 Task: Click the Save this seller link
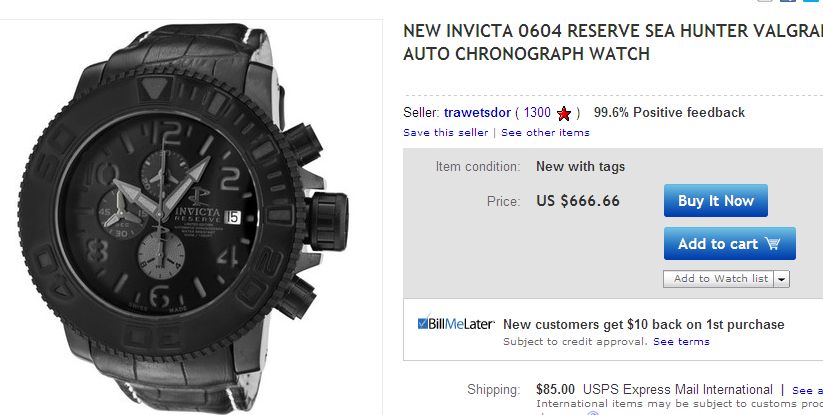(x=446, y=132)
